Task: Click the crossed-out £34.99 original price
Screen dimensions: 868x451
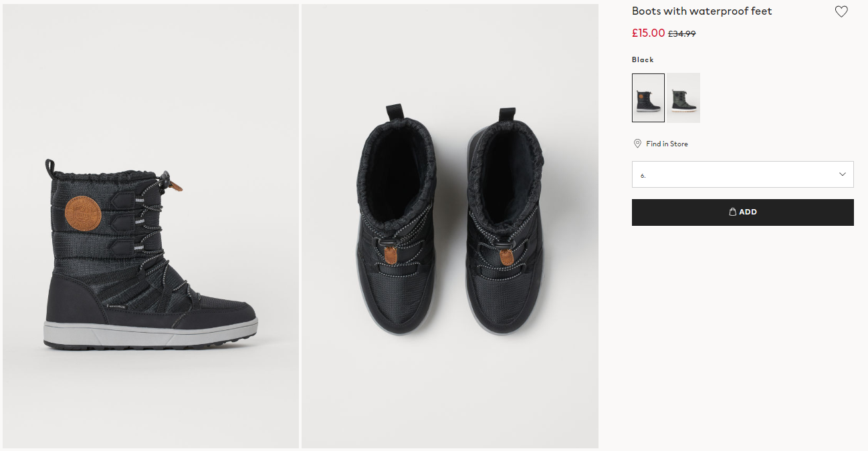Action: (682, 33)
